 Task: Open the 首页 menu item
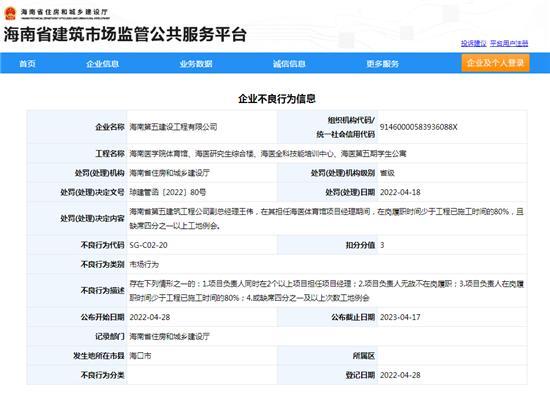coord(27,64)
